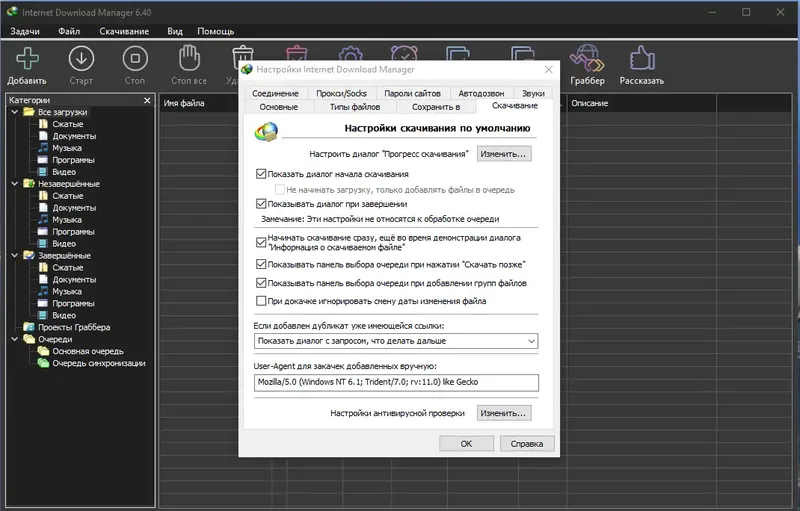Enable 'При докачке игнорировать смену даты' checkbox
The image size is (800, 511).
(x=261, y=301)
